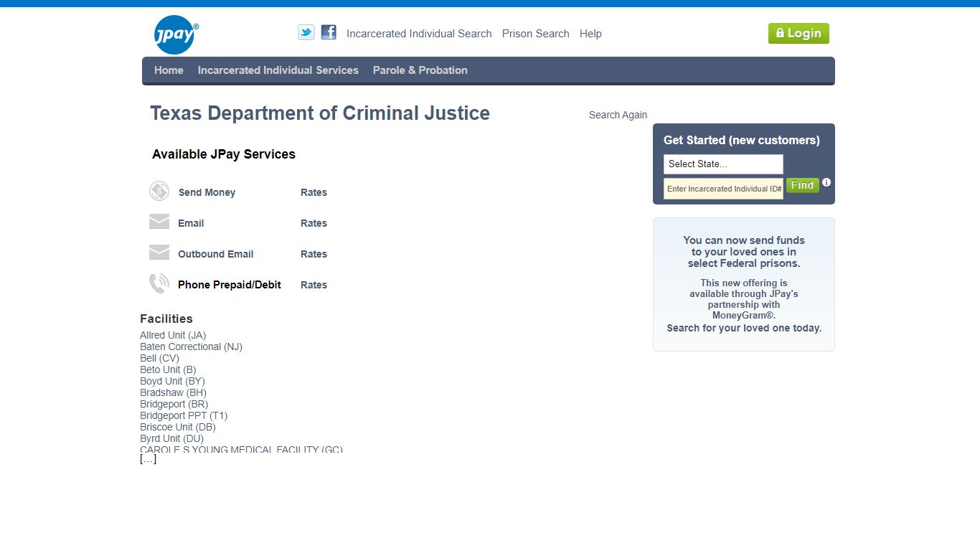
Task: Open the Outbound Email service link
Action: [216, 254]
